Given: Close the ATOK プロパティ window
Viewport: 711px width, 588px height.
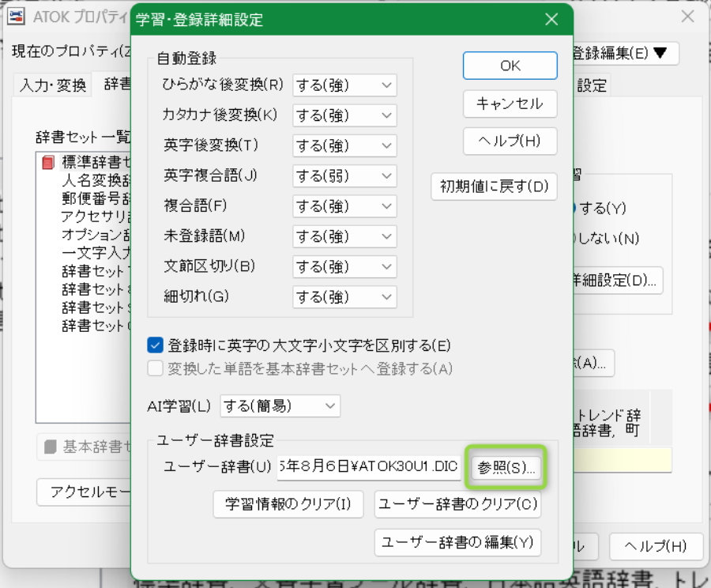Looking at the screenshot, I should [x=687, y=17].
